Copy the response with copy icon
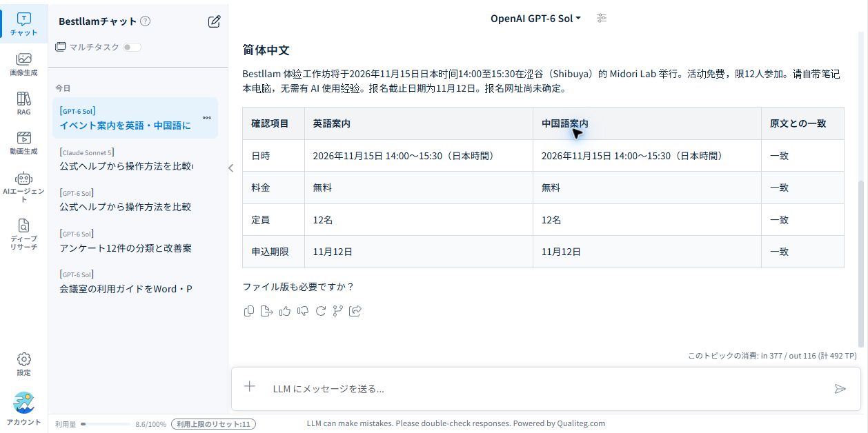The image size is (868, 433). [249, 311]
